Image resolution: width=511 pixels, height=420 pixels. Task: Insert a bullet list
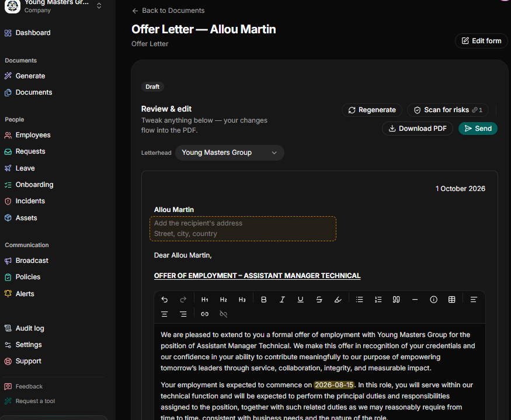pos(360,299)
